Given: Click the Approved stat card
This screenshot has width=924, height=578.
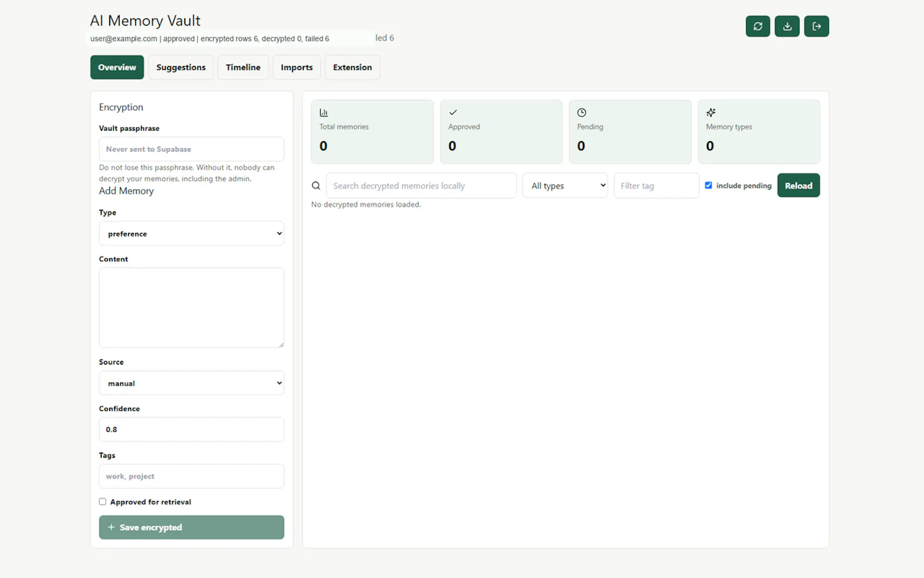Looking at the screenshot, I should pos(501,132).
